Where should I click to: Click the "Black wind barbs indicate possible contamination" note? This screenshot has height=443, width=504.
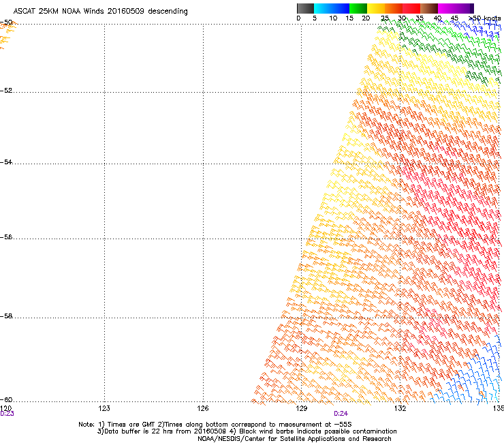click(318, 431)
